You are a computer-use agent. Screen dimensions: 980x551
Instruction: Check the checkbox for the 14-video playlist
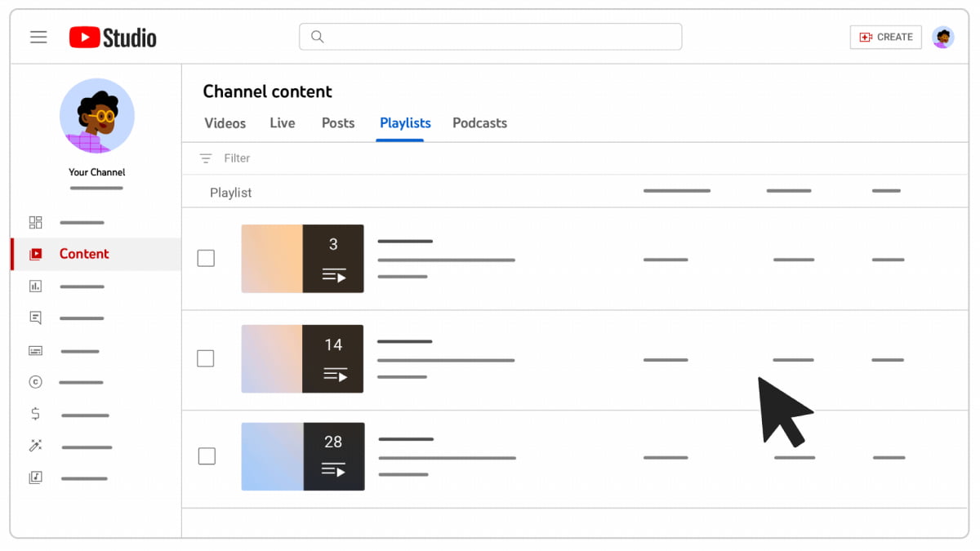[206, 358]
